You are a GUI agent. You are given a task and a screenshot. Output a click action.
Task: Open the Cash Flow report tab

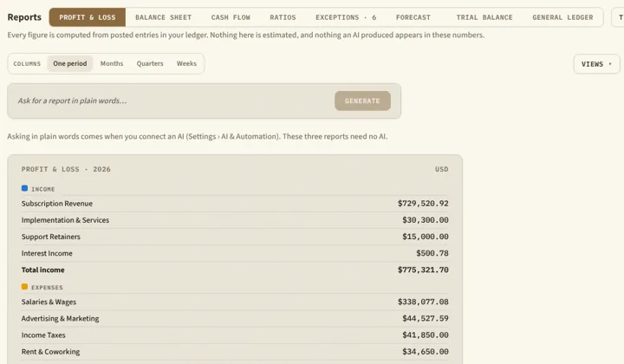click(231, 17)
